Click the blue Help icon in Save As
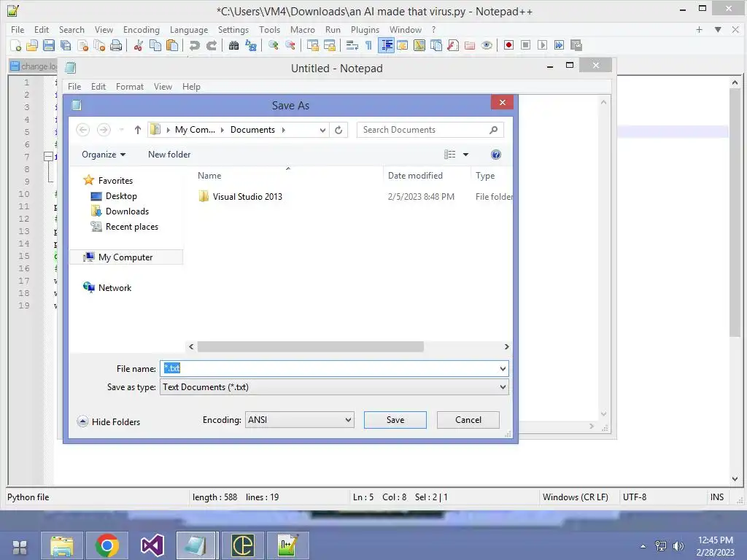 496,155
